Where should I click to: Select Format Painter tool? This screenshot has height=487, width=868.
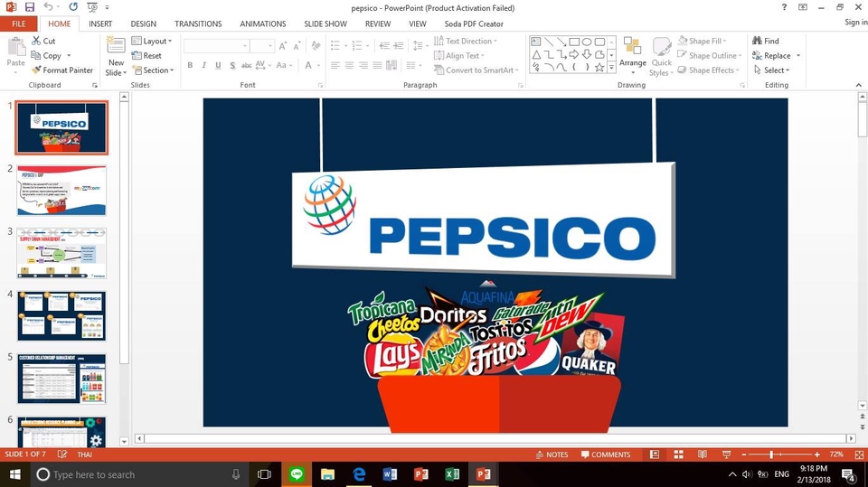click(x=62, y=70)
